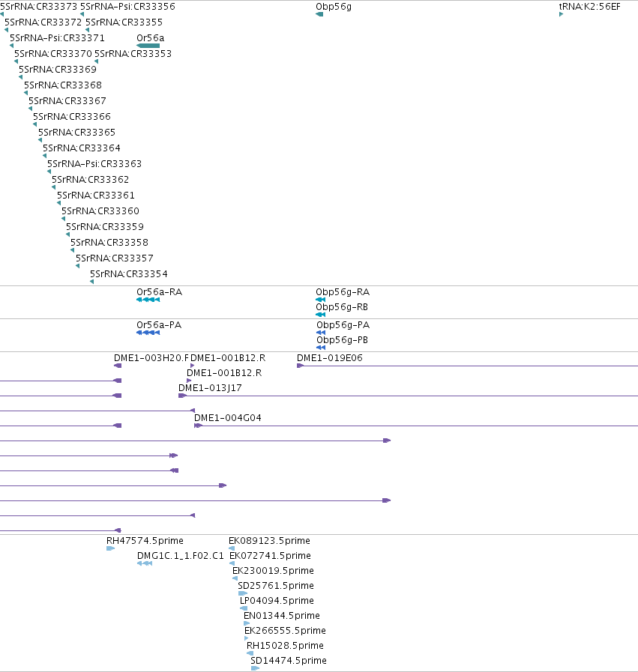Click the Or56a-PA protein glyph
Screen dimensions: 638x672
coord(148,333)
